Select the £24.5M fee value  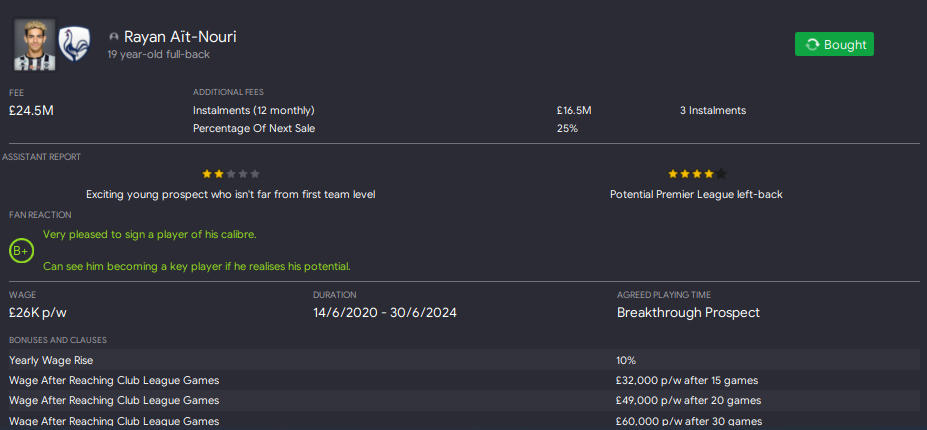point(31,110)
